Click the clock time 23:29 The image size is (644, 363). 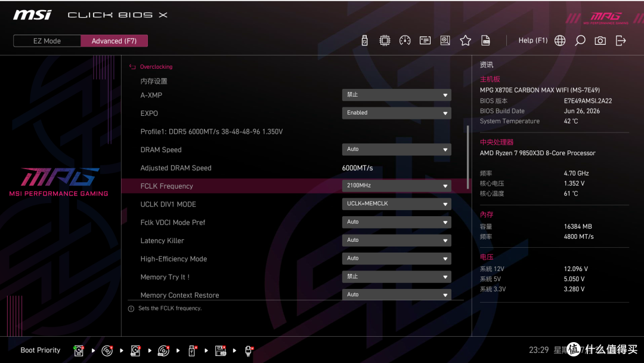[538, 350]
